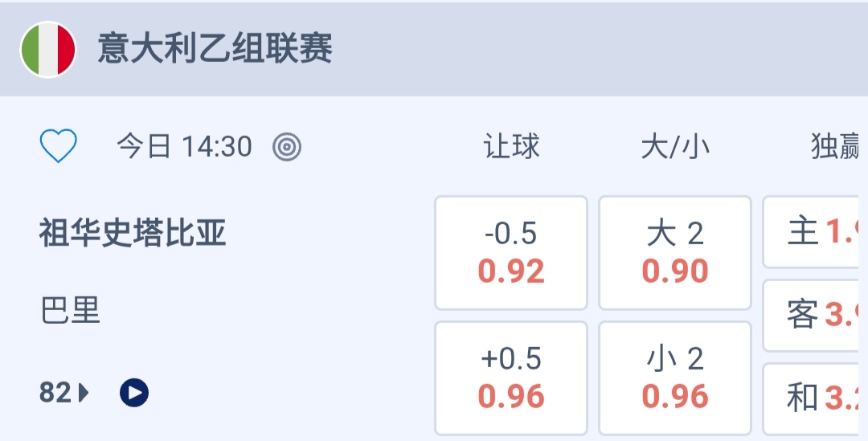The height and width of the screenshot is (441, 868).
Task: Select the 让球 handicap column header
Action: click(x=511, y=147)
